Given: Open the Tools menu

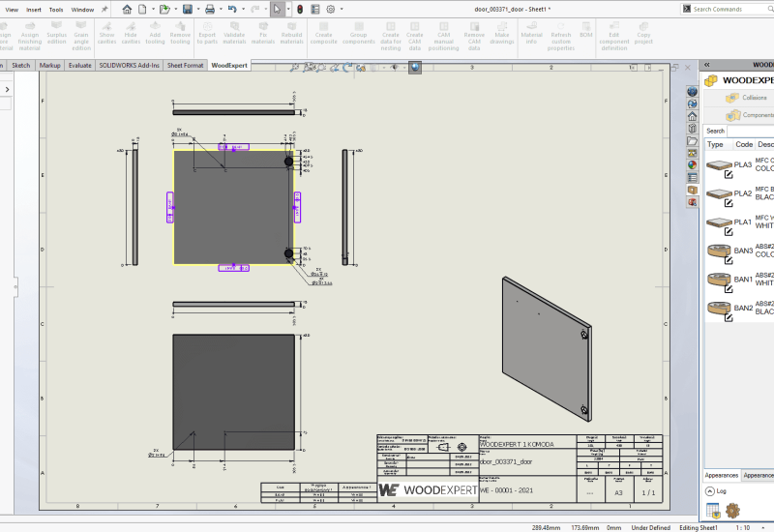Looking at the screenshot, I should [56, 9].
